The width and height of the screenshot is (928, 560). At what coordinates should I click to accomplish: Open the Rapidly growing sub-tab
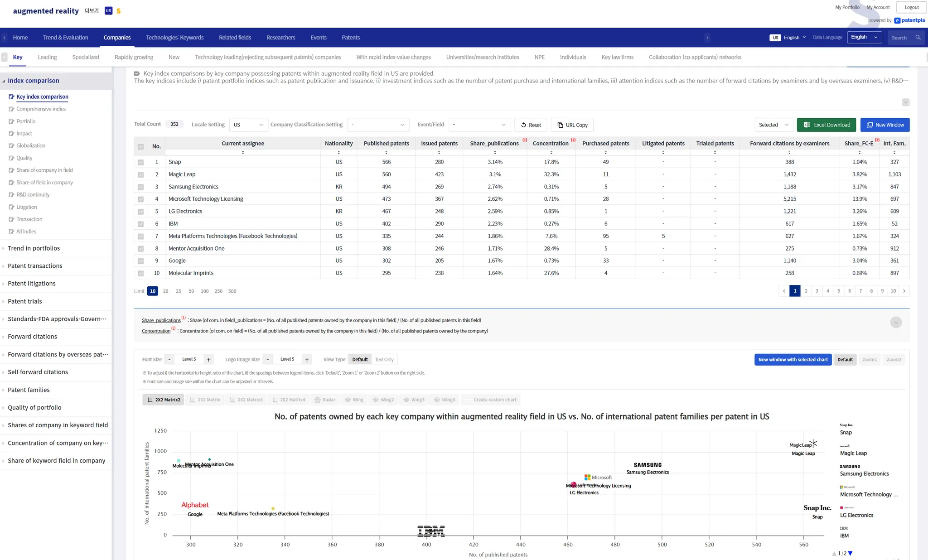point(134,57)
